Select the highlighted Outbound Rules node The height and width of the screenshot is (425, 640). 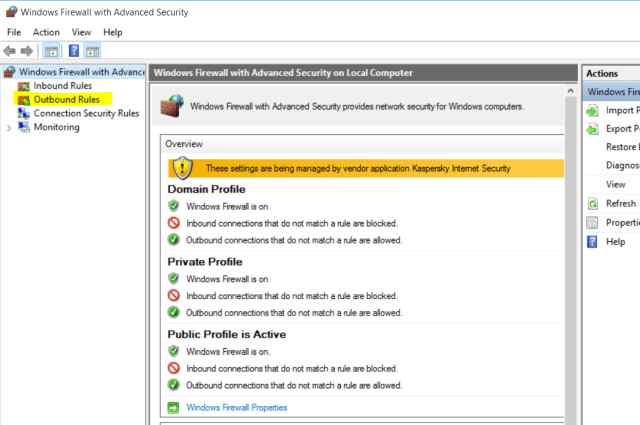coord(68,100)
